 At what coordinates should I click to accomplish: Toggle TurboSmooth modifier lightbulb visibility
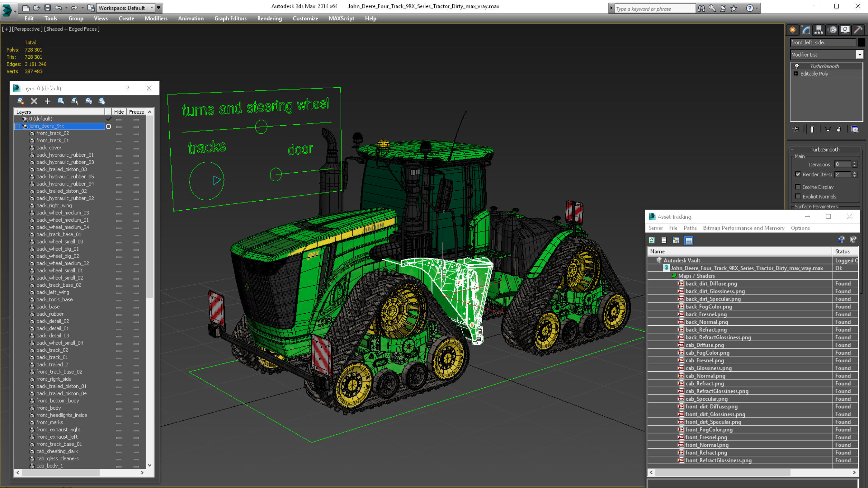tap(797, 66)
